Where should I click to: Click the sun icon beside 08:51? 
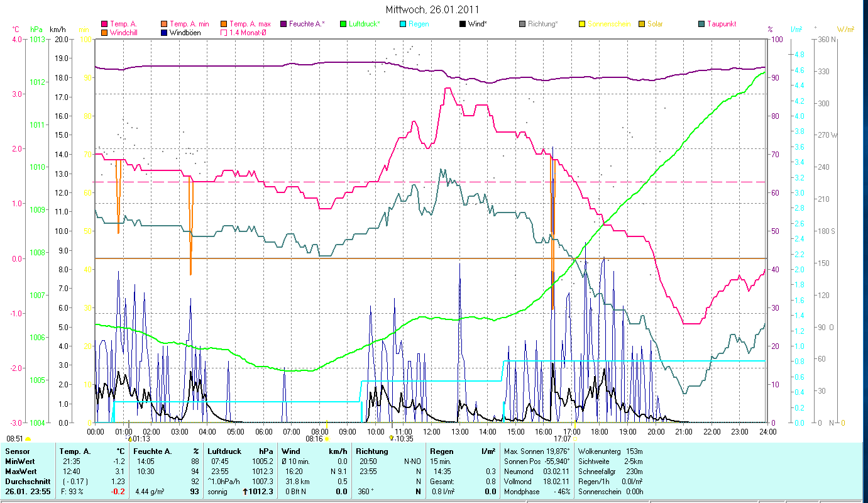click(28, 439)
